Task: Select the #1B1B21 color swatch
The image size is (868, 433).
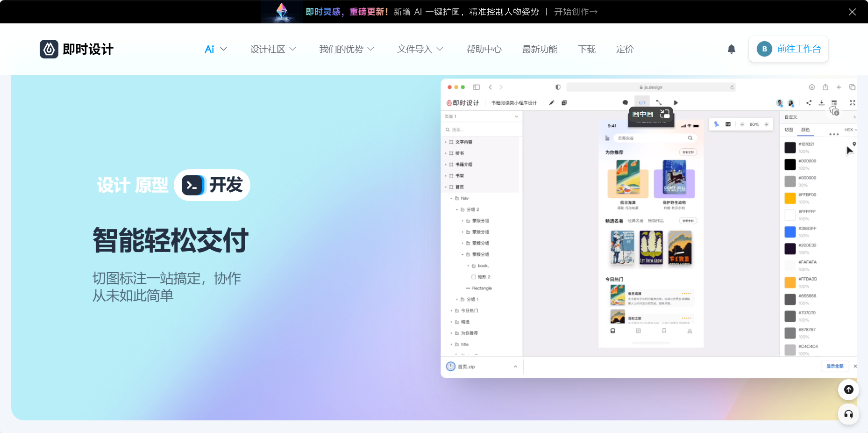Action: coord(790,148)
